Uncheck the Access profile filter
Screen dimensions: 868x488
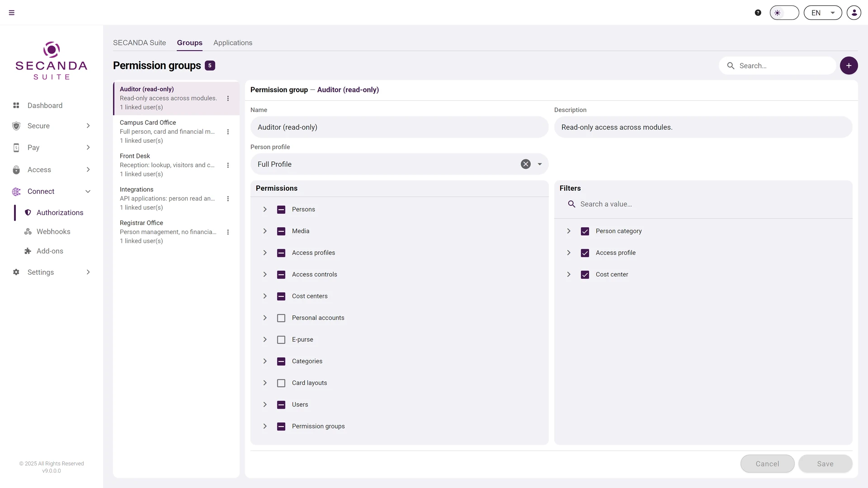(x=585, y=253)
